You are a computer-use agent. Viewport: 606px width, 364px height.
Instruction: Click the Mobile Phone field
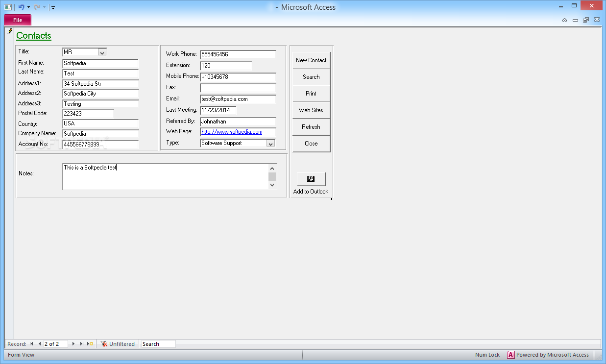click(x=238, y=77)
